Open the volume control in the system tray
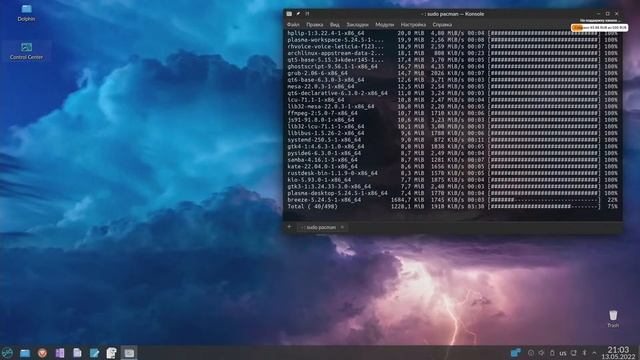 [541, 353]
